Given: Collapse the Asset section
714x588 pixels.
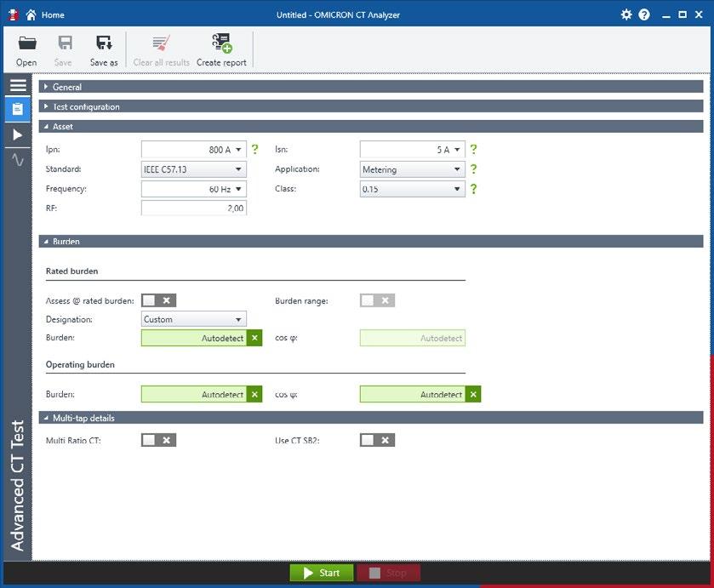Looking at the screenshot, I should point(371,127).
